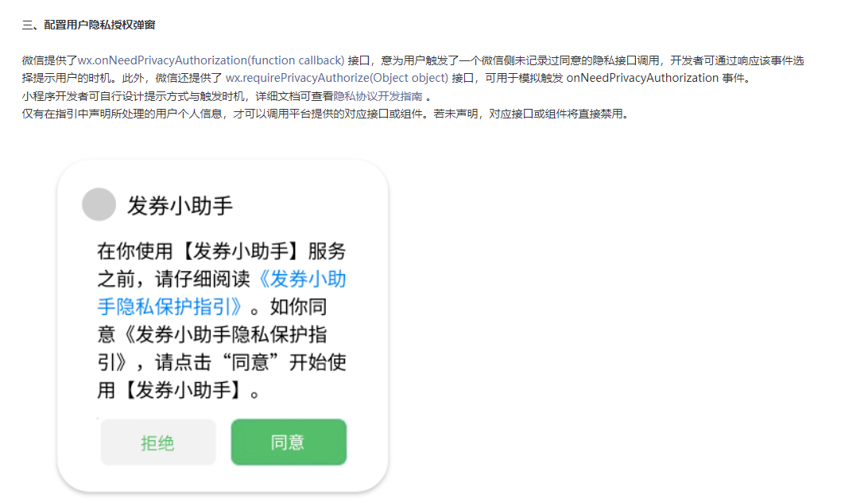Click blue 手隐私保护指引》 link portion
868x503 pixels.
[169, 307]
